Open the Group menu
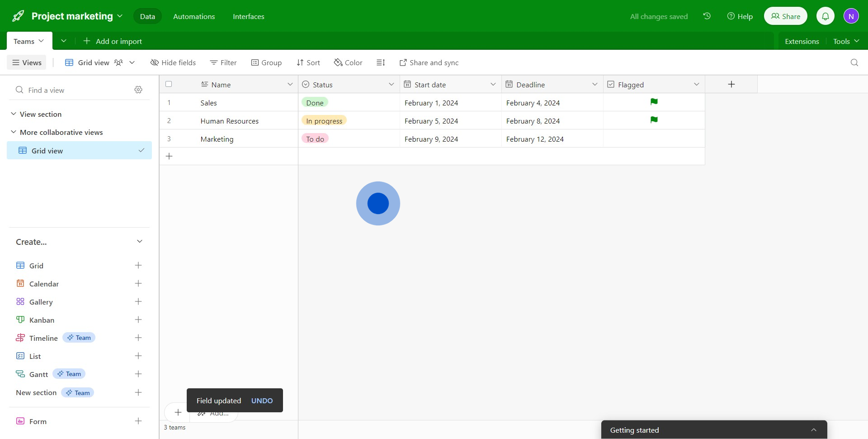Viewport: 868px width, 439px height. pos(266,62)
